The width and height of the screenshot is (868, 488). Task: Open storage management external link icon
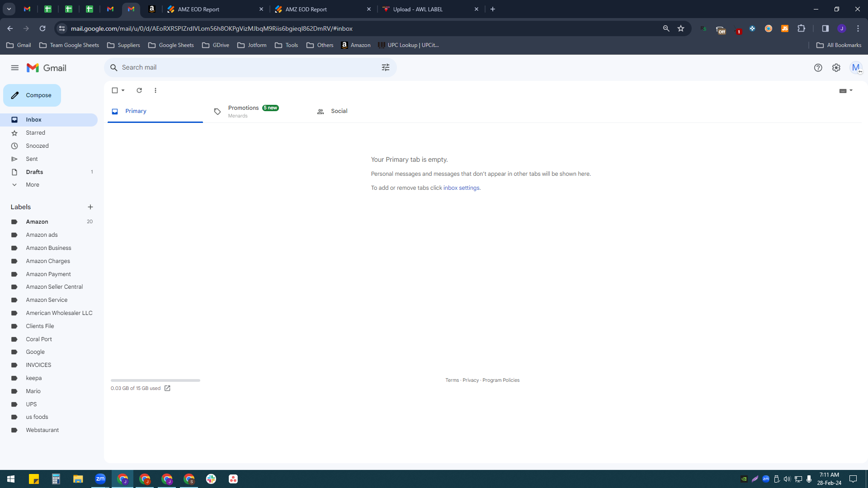167,389
